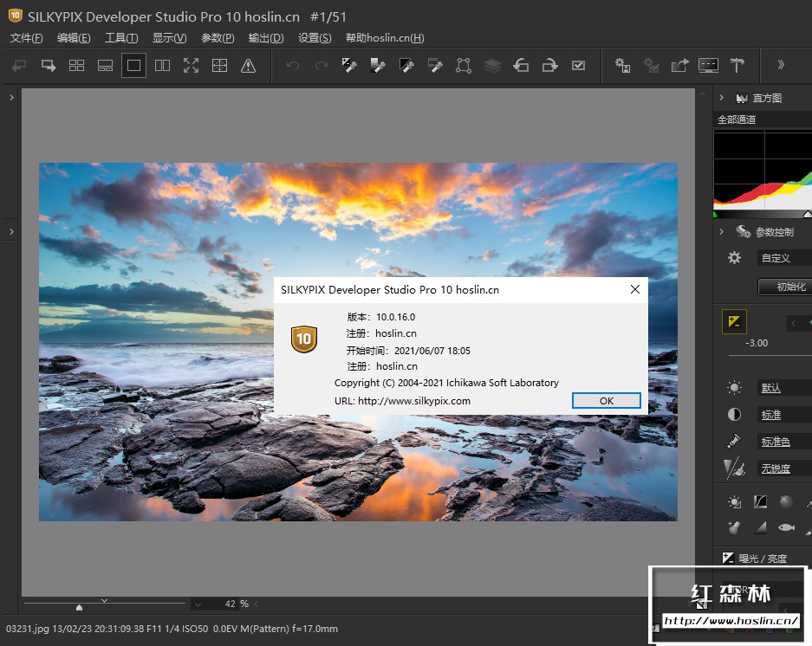The image size is (812, 646).
Task: Expand the lower left side panel arrow
Action: click(11, 231)
